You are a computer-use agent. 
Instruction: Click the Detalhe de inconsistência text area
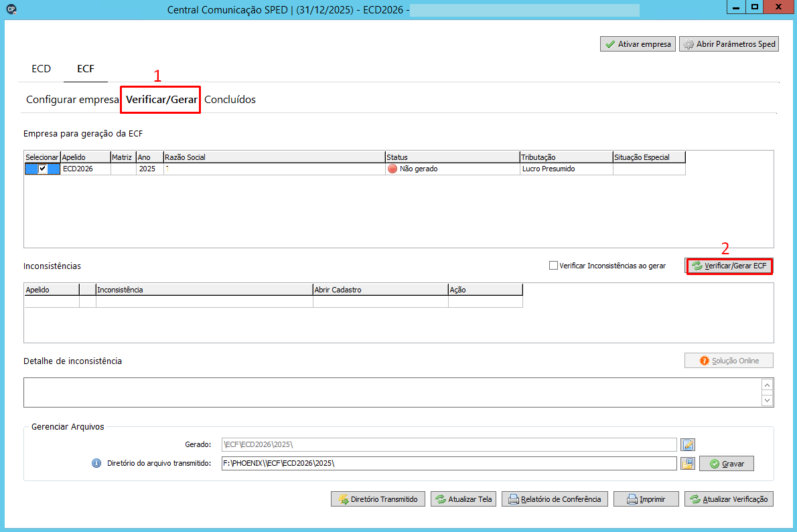(x=392, y=392)
